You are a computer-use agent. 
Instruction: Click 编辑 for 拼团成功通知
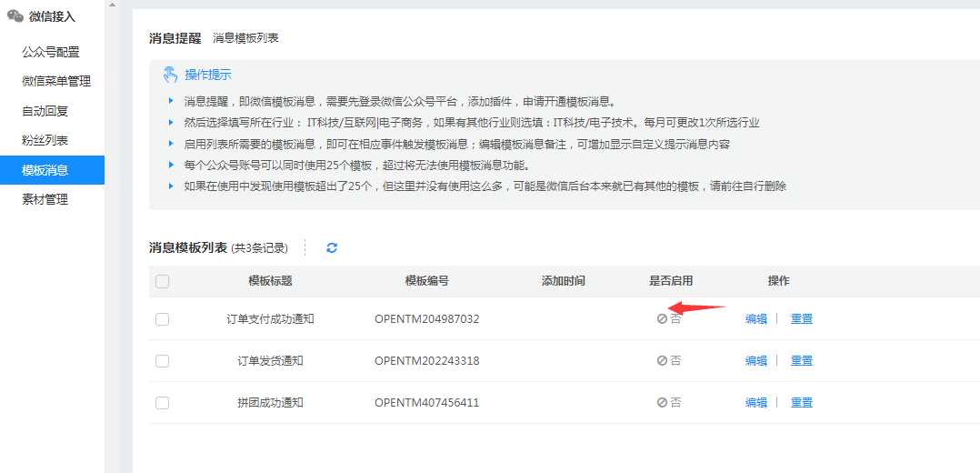756,403
